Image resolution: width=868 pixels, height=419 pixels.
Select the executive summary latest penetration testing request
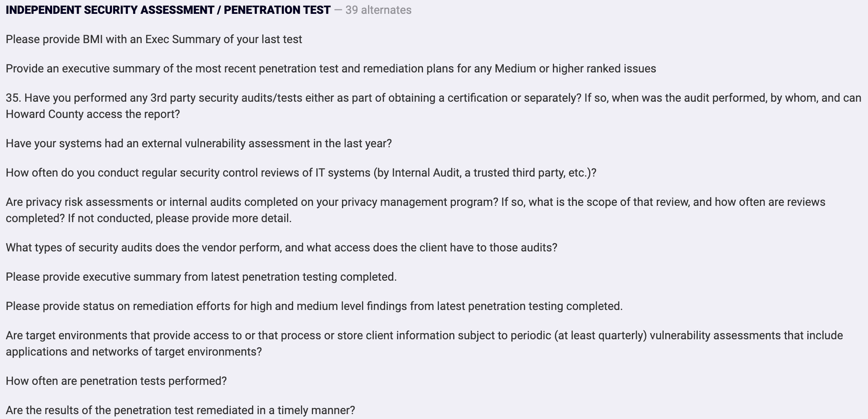(x=201, y=277)
